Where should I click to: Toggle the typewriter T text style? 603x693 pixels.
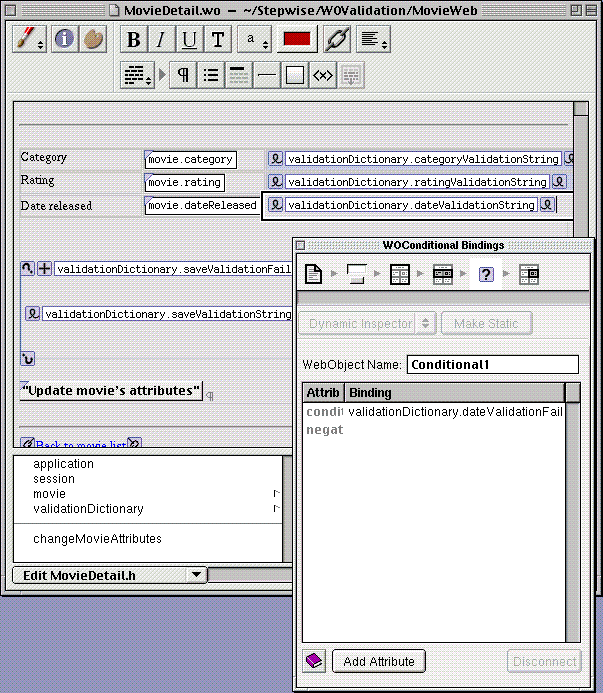[217, 40]
